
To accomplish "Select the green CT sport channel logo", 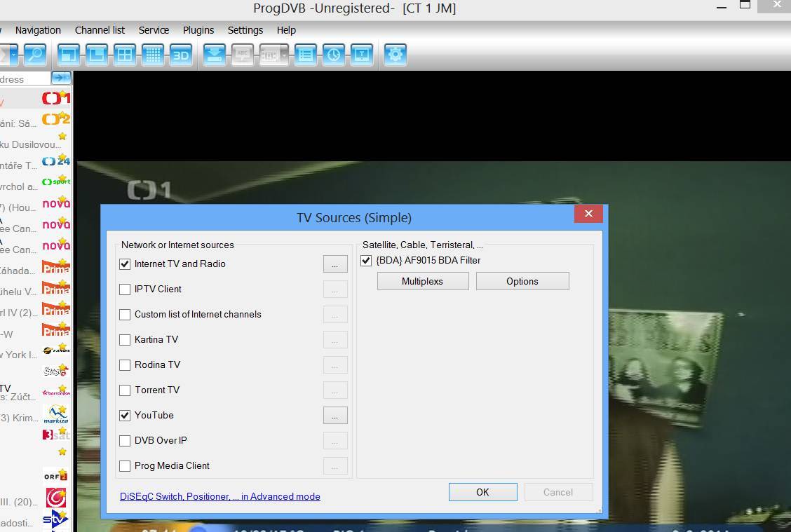I will pyautogui.click(x=56, y=182).
